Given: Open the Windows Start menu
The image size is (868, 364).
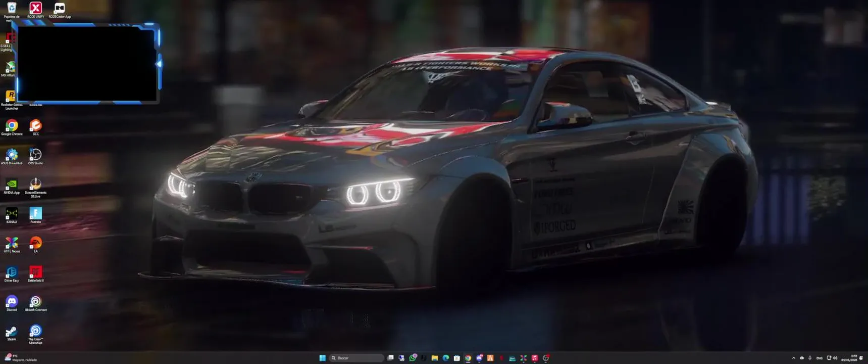Looking at the screenshot, I should [x=323, y=358].
